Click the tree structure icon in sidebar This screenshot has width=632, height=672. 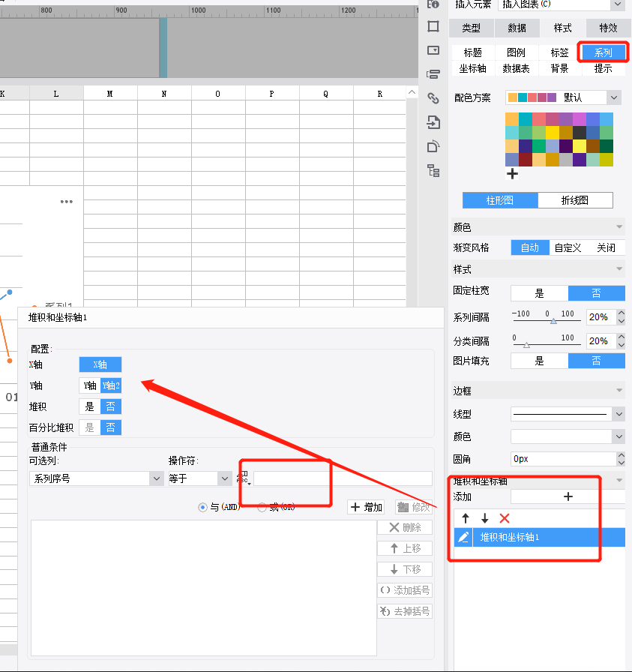(433, 170)
